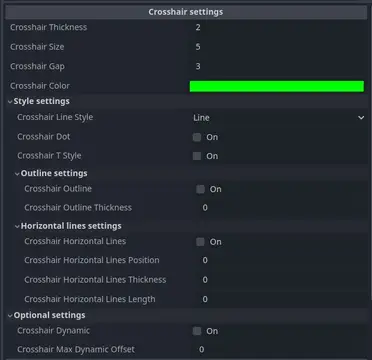Viewport: 372px width, 360px height.
Task: Turn on Crosshair Horizontal Lines
Action: pyautogui.click(x=200, y=242)
